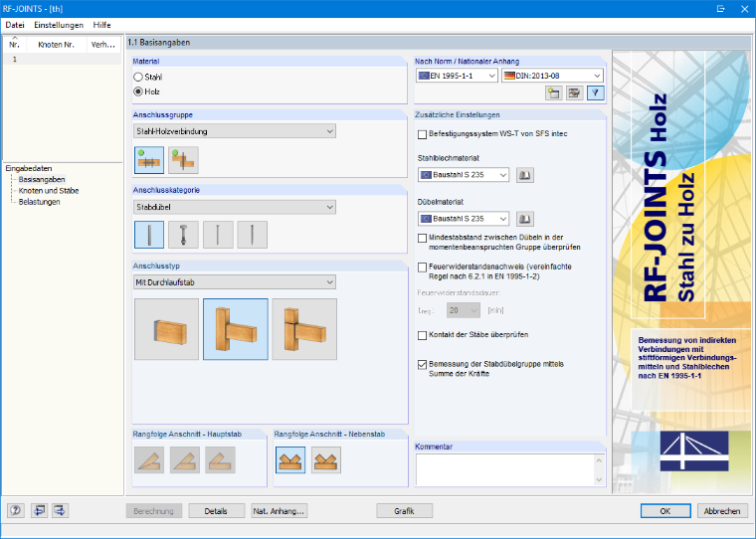
Task: Select the second Anschlussgruppe connection icon
Action: click(183, 160)
